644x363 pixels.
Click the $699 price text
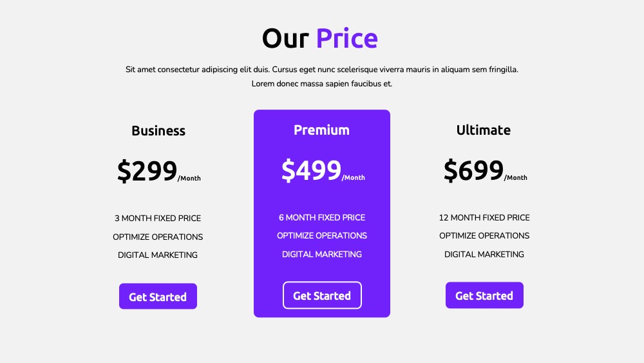[473, 170]
